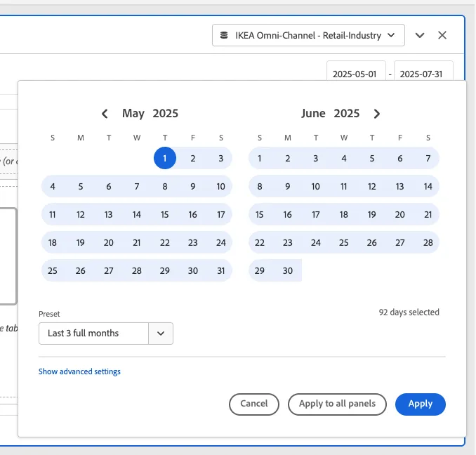
Task: Select May 12 in the calendar
Action: (x=81, y=214)
